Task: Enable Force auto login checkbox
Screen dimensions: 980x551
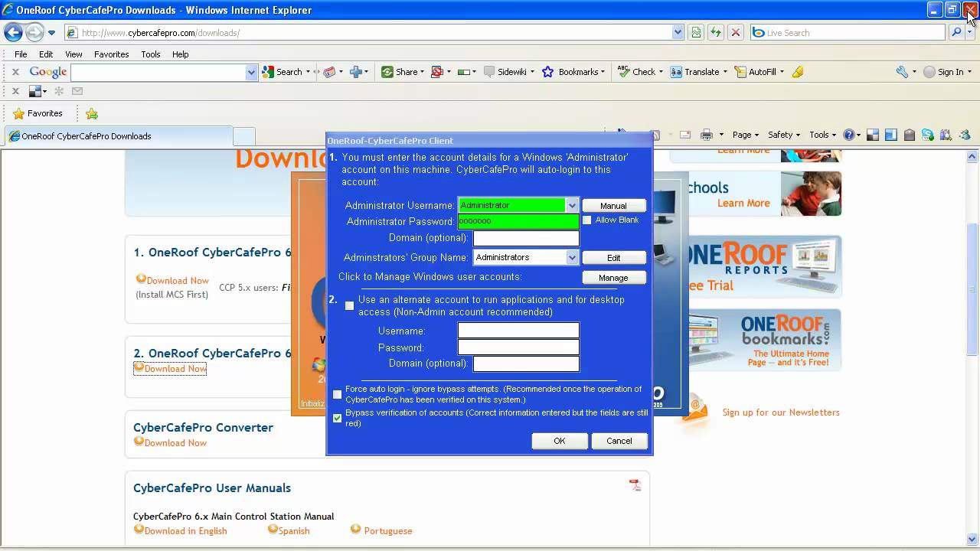Action: [337, 394]
